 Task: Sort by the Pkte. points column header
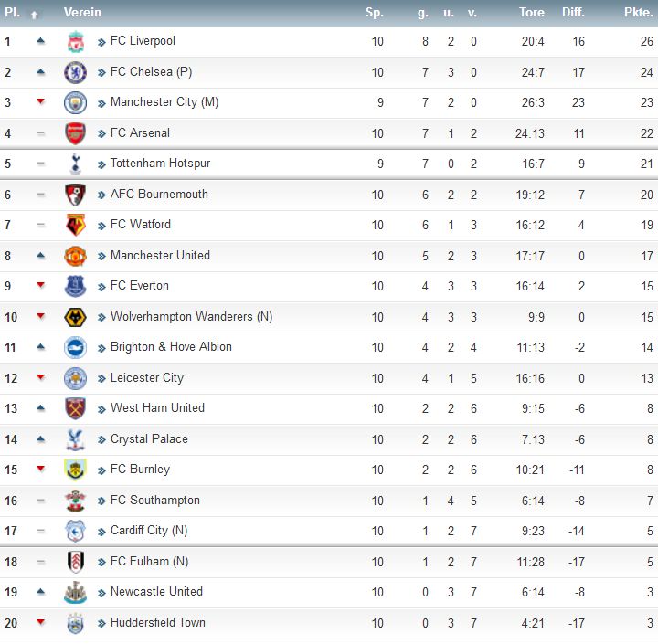click(x=638, y=12)
